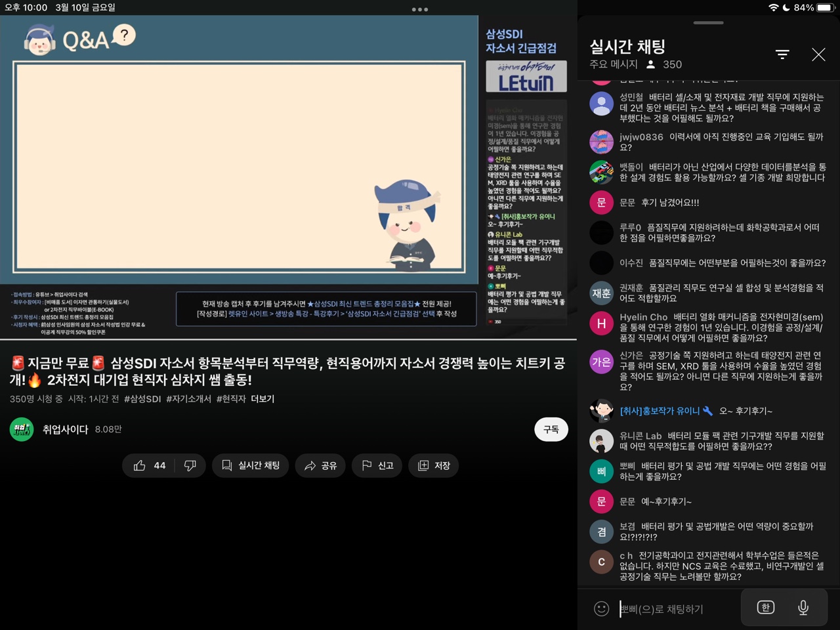The image size is (840, 630).
Task: Tap 신가은's purple 가은 avatar
Action: tap(601, 361)
